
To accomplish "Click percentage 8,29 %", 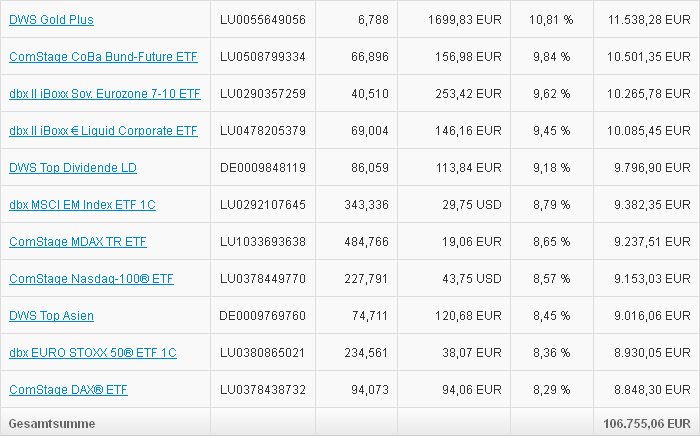I will 552,390.
